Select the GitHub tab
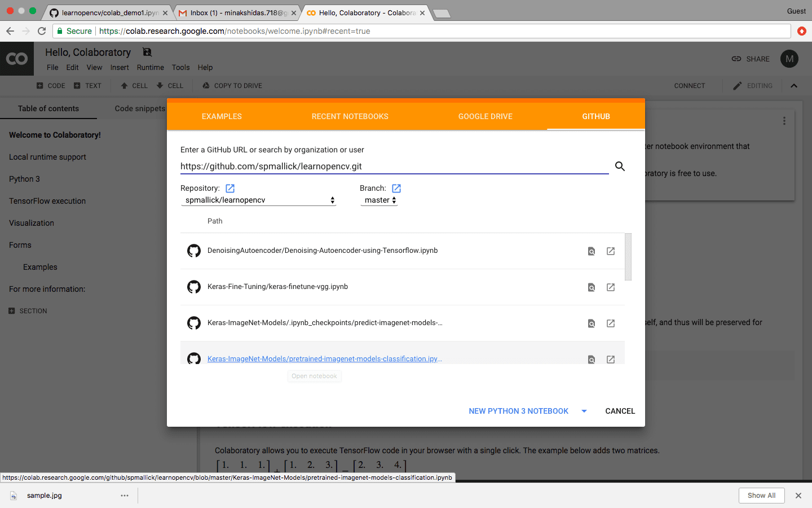The image size is (812, 508). point(596,116)
